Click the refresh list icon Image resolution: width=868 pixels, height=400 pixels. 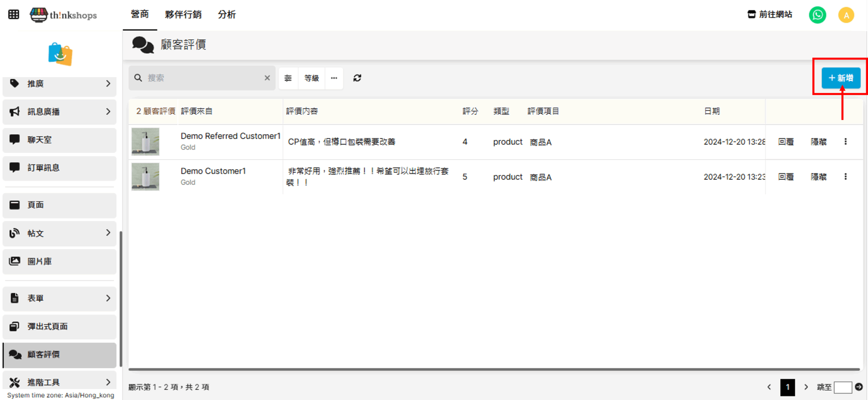click(357, 78)
